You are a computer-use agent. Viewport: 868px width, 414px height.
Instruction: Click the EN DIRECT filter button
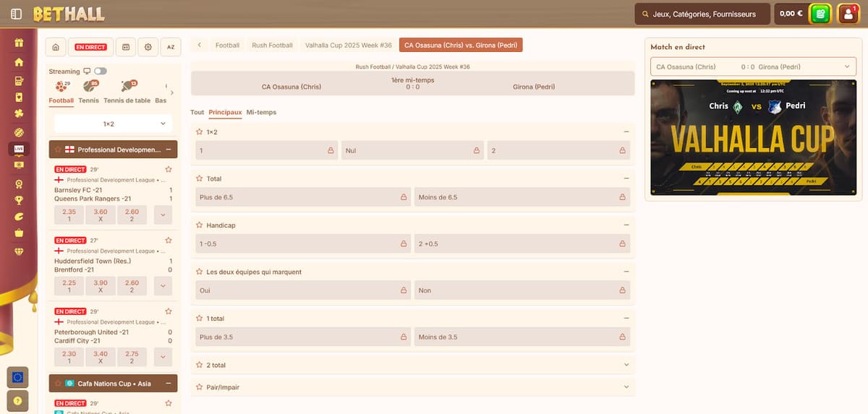pos(91,47)
